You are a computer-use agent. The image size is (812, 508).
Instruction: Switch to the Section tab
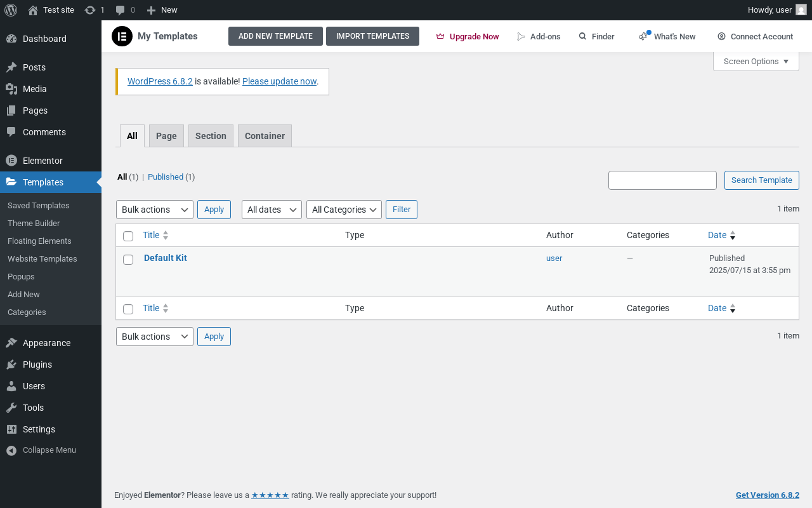point(211,136)
